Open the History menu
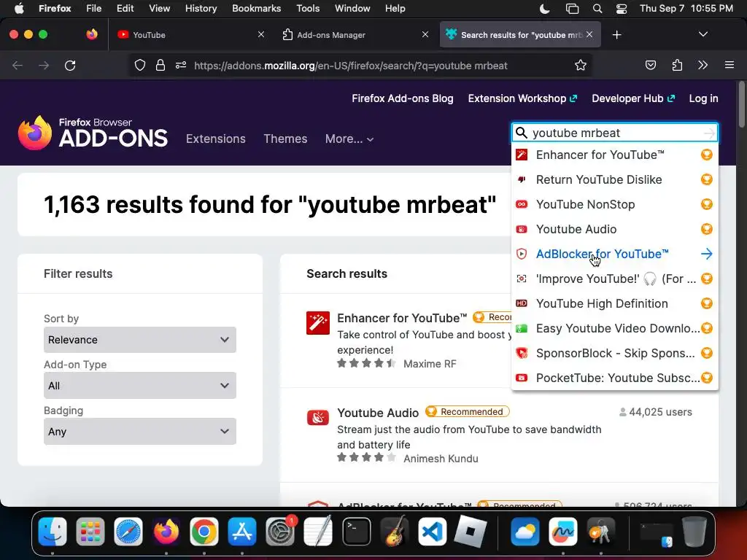The image size is (747, 560). click(201, 9)
